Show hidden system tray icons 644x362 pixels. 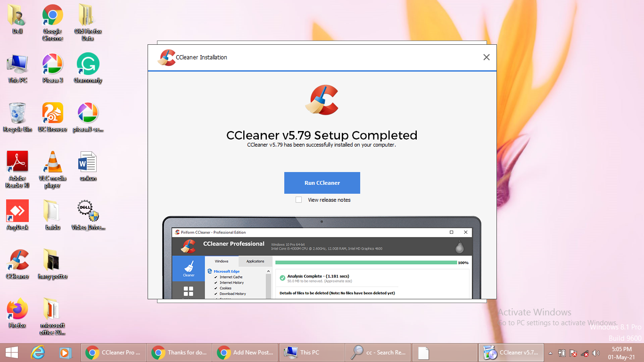coord(550,353)
